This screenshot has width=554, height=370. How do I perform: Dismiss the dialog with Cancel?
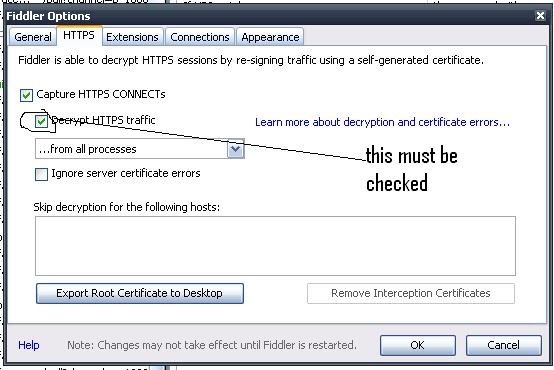(x=503, y=345)
